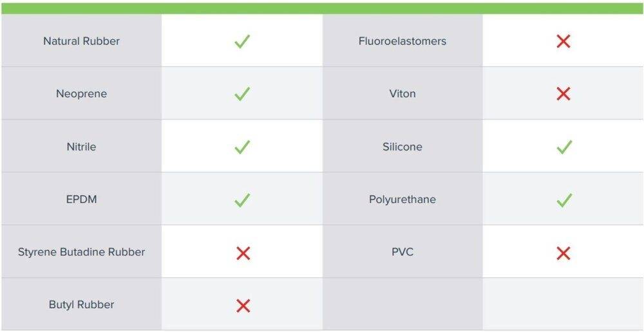Click the Fluoroelastomers label
The height and width of the screenshot is (332, 644).
[402, 41]
